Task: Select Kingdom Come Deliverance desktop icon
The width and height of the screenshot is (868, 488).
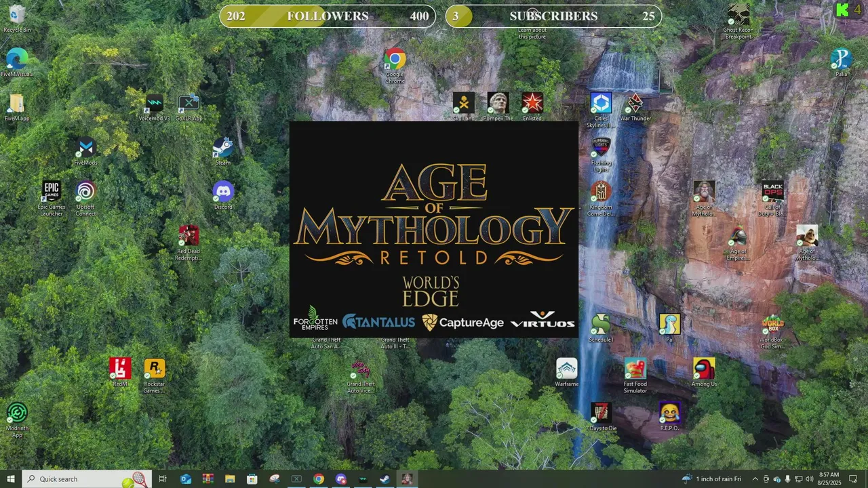Action: point(601,199)
